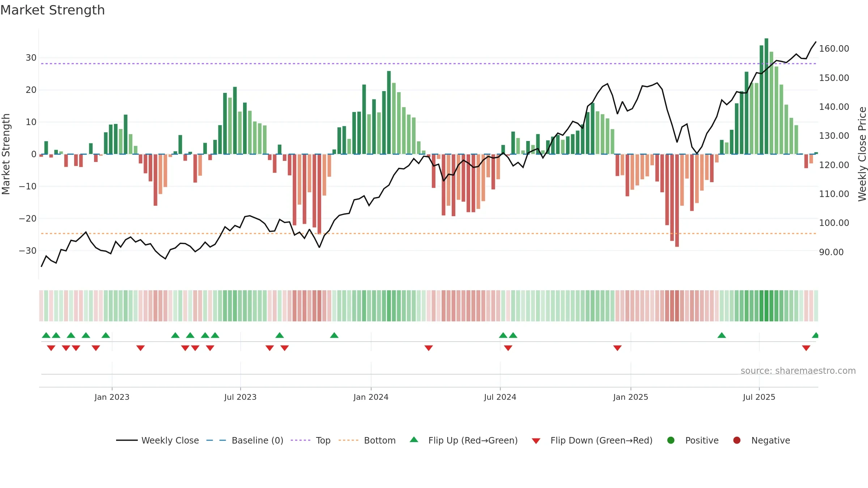The image size is (868, 488).
Task: Click the 90.00 price tick on right axis
Action: pyautogui.click(x=831, y=252)
